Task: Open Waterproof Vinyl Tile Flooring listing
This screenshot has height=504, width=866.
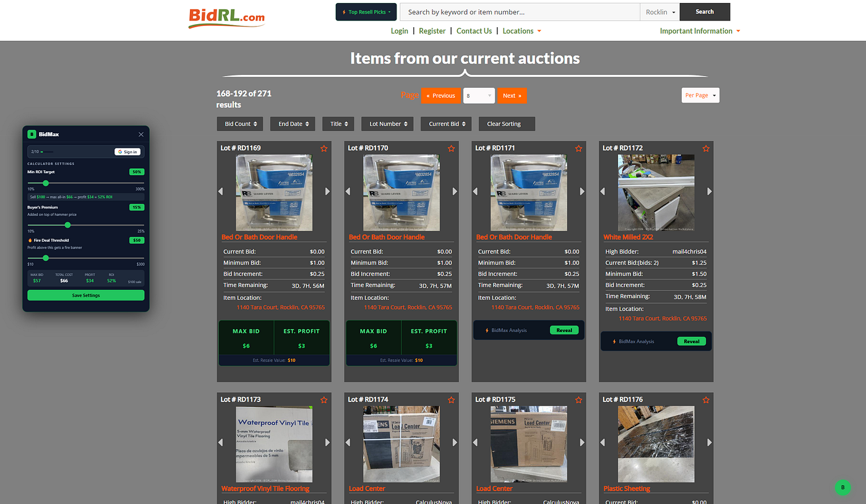Action: click(265, 489)
